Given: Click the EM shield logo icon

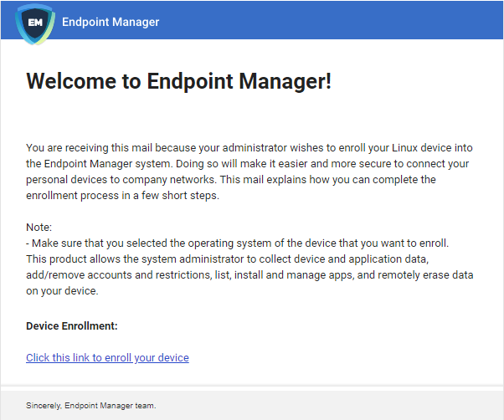Looking at the screenshot, I should click(x=35, y=23).
